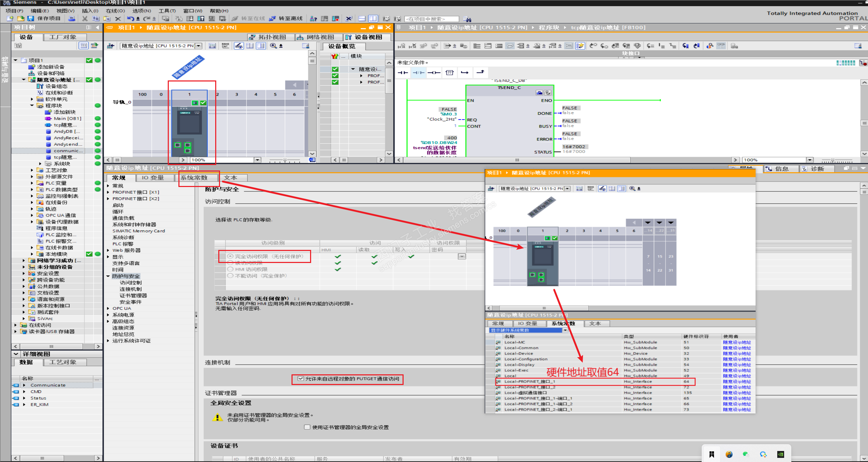Expand the PROFINET接口 [X1] section
Image resolution: width=868 pixels, height=462 pixels.
(x=108, y=192)
